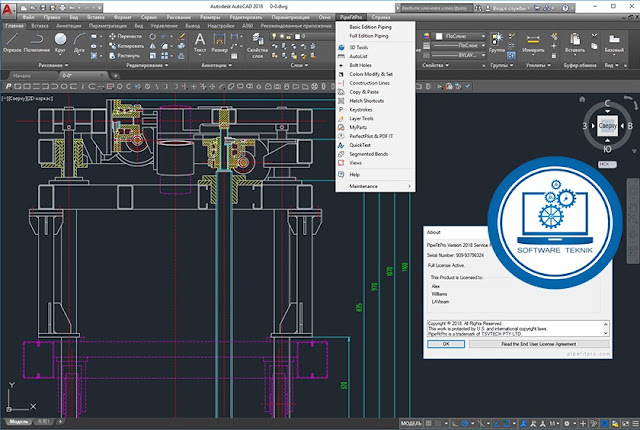Toggle snap mode in the status bar
This screenshot has width=640, height=430.
point(438,424)
